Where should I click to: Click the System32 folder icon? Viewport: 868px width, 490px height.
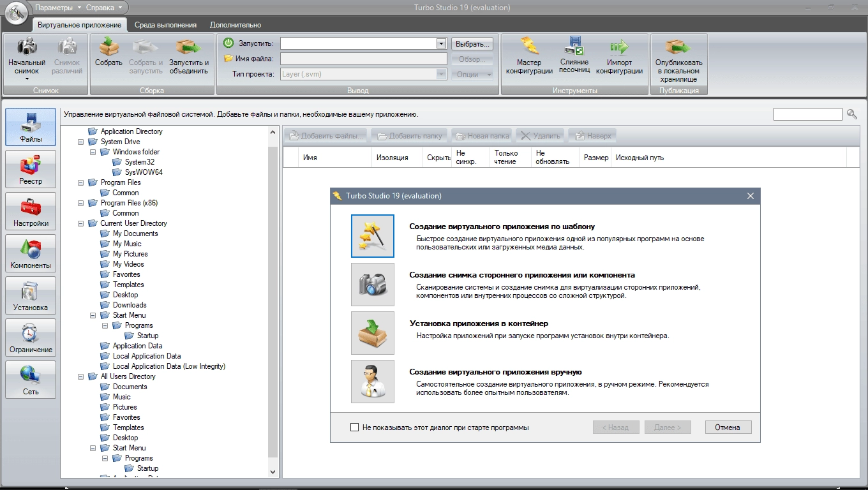point(117,162)
